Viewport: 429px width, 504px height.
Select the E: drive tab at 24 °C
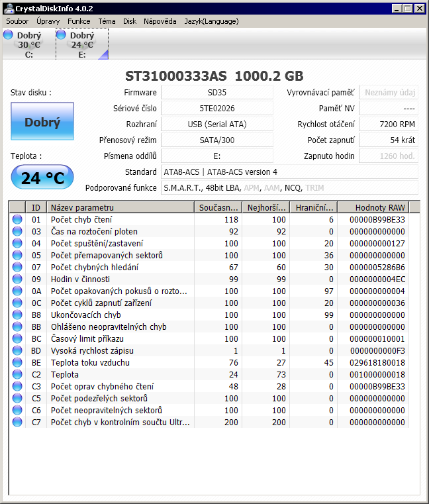(82, 44)
